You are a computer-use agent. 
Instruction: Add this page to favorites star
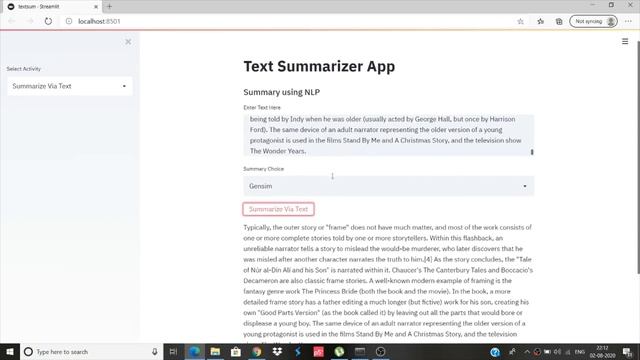coord(520,21)
